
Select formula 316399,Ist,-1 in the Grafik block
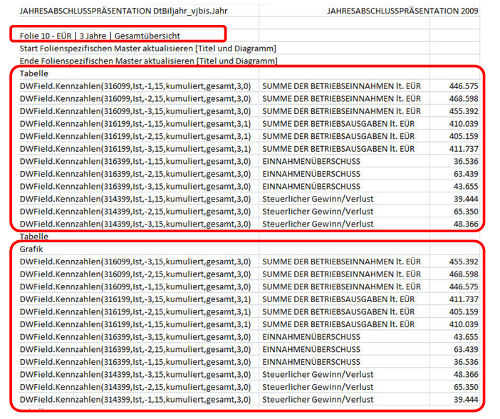click(135, 362)
